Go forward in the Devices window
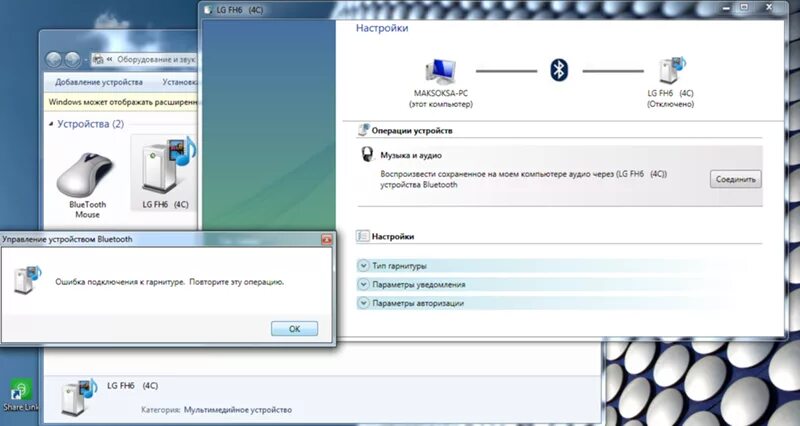The width and height of the screenshot is (800, 426). (x=72, y=60)
